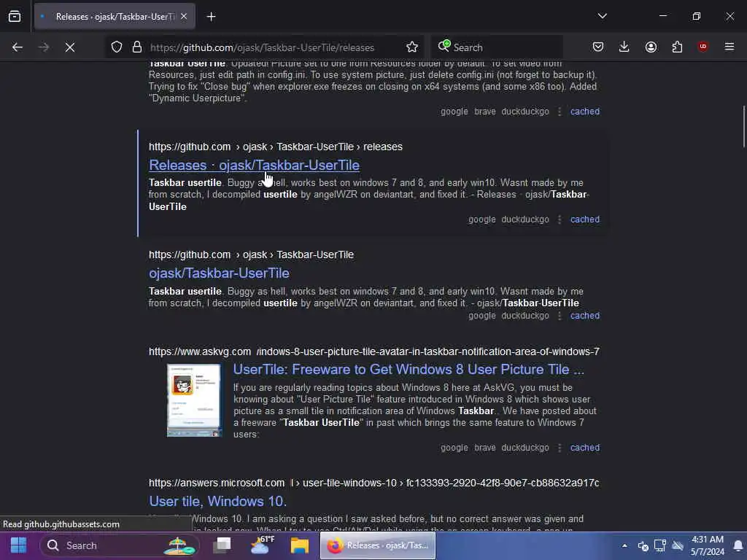Open the network status tray icon
The width and height of the screenshot is (747, 560).
pos(659,545)
